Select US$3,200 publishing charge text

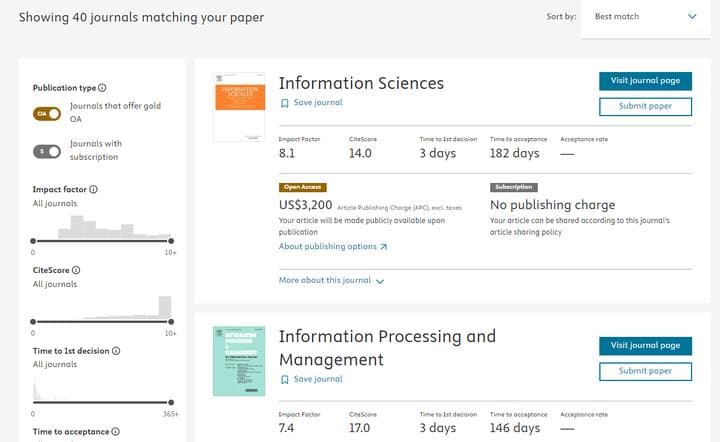305,205
